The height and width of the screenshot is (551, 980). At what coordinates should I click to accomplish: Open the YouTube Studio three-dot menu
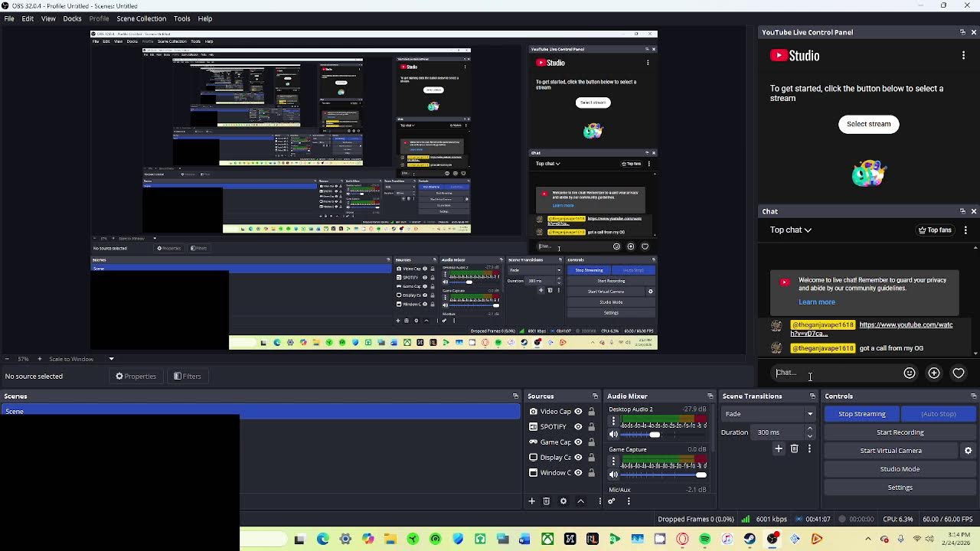(963, 55)
